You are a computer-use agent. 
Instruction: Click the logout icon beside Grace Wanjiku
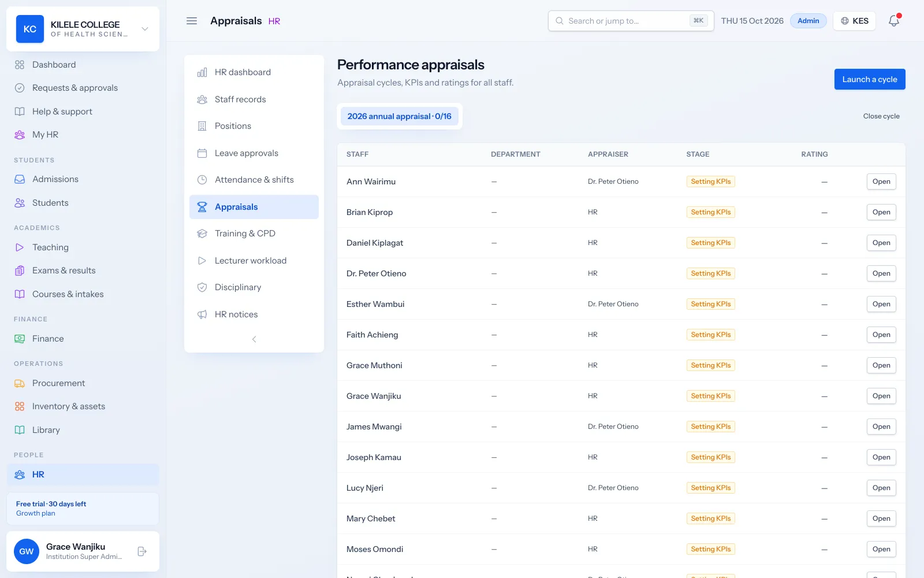[x=142, y=551]
